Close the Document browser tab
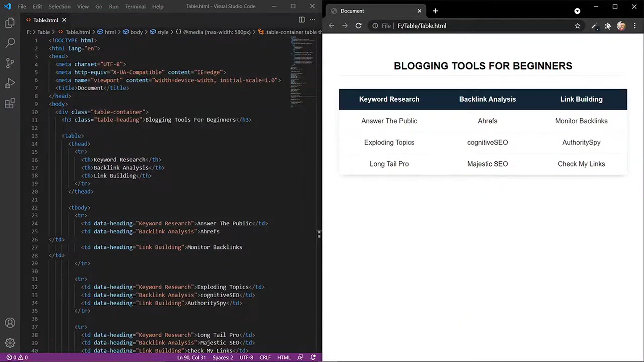The width and height of the screenshot is (644, 362). (420, 11)
